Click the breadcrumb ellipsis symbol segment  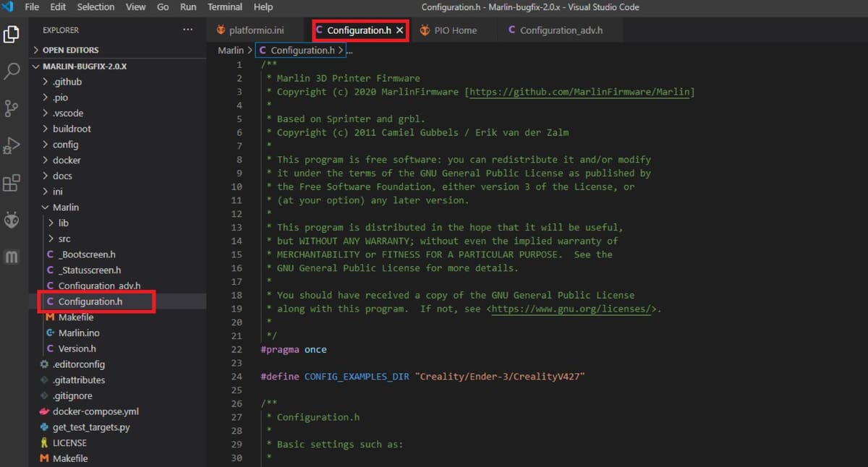tap(349, 51)
